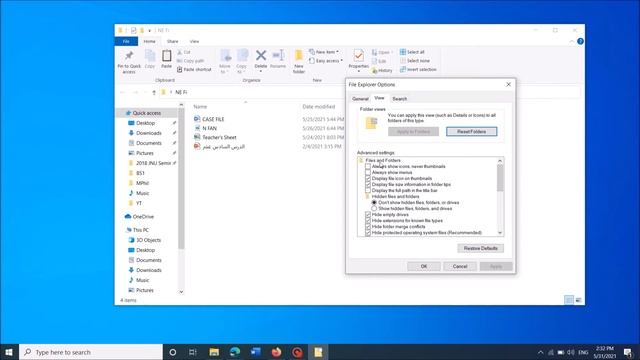The width and height of the screenshot is (640, 360).
Task: Click the Copy to icon
Action: click(242, 56)
